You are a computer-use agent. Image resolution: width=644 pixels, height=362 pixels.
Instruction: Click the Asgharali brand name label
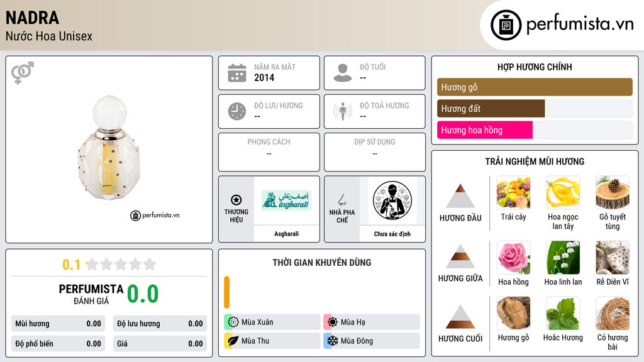[x=286, y=234]
